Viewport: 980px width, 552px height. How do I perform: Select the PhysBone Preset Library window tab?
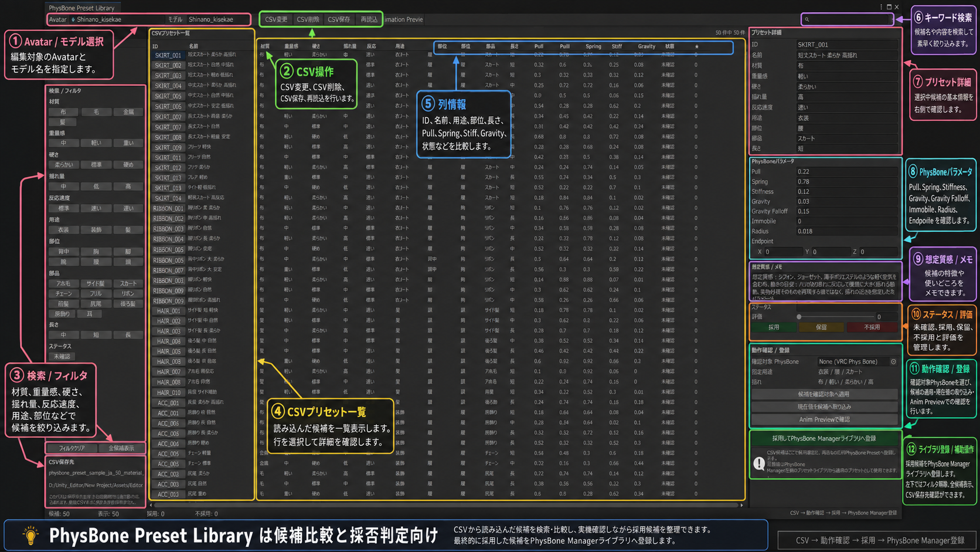coord(81,8)
